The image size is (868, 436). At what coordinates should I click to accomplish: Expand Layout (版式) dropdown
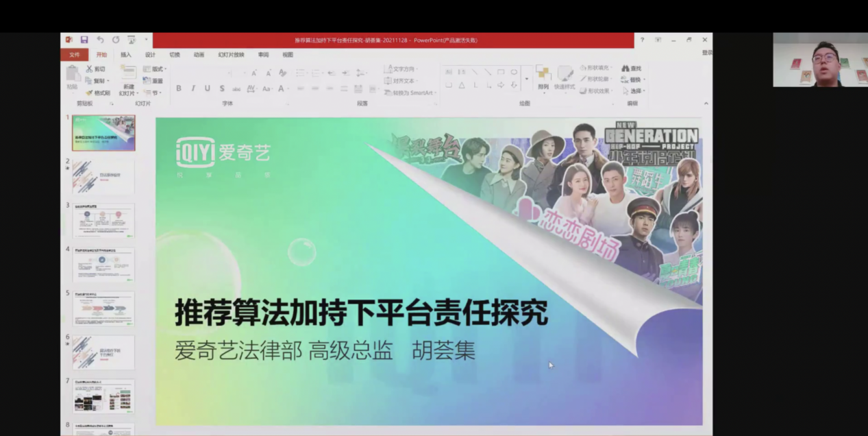155,69
